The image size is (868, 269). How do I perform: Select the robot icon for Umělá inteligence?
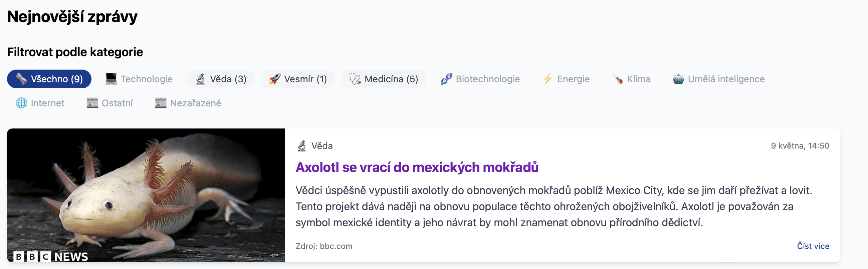pyautogui.click(x=678, y=79)
